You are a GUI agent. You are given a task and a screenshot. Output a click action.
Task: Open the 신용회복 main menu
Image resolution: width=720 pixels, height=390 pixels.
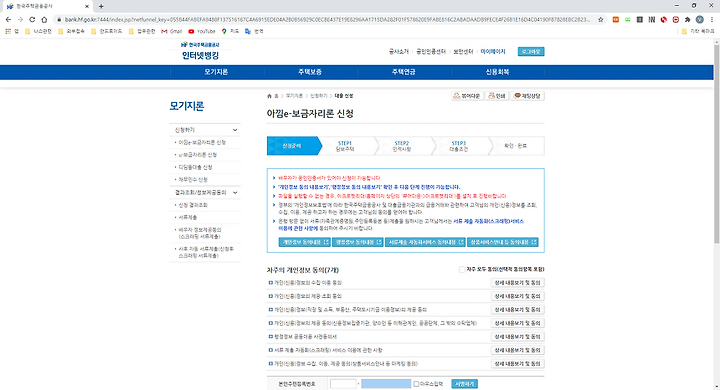[497, 72]
